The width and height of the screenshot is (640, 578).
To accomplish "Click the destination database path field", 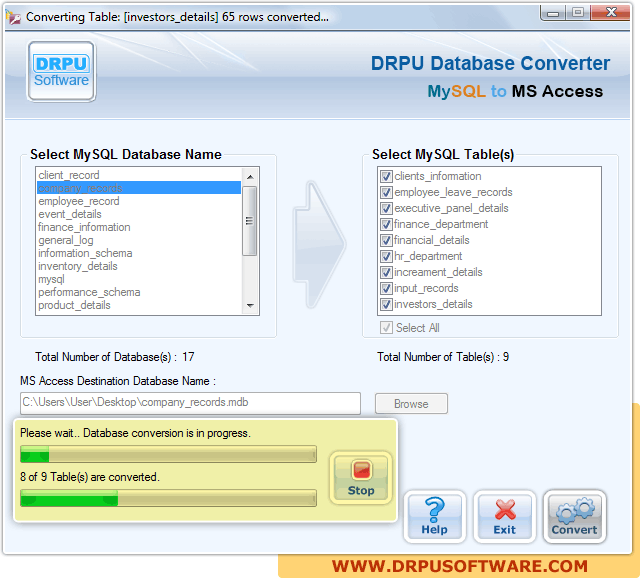I will pyautogui.click(x=190, y=403).
